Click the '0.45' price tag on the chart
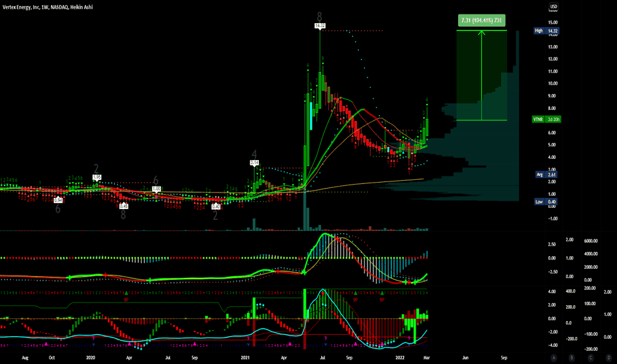The image size is (617, 364). point(124,206)
